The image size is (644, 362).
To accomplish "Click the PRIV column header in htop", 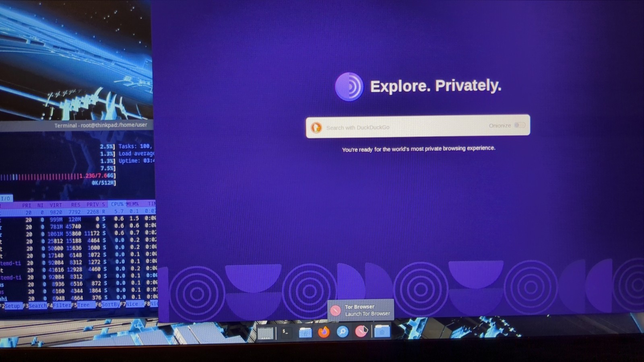I will tap(93, 204).
